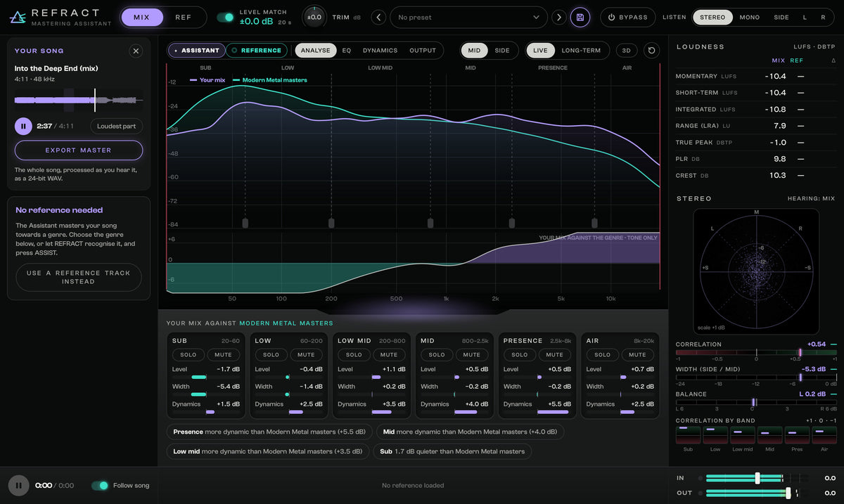Mute the PRESENCE band
The height and width of the screenshot is (504, 844).
click(555, 355)
